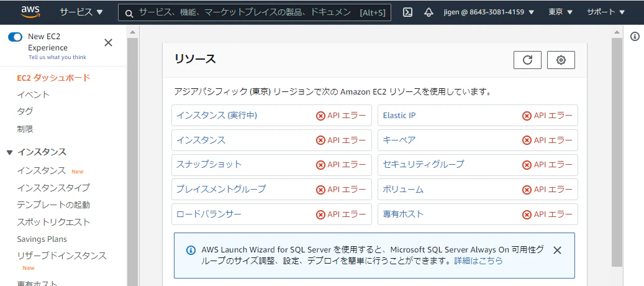Screen dimensions: 644x286
Task: Refresh the resources panel
Action: pyautogui.click(x=527, y=60)
